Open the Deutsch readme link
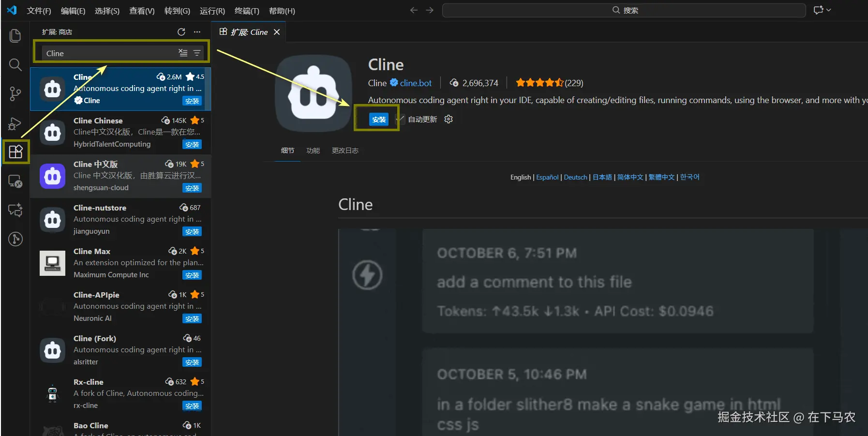The height and width of the screenshot is (436, 868). (x=575, y=177)
